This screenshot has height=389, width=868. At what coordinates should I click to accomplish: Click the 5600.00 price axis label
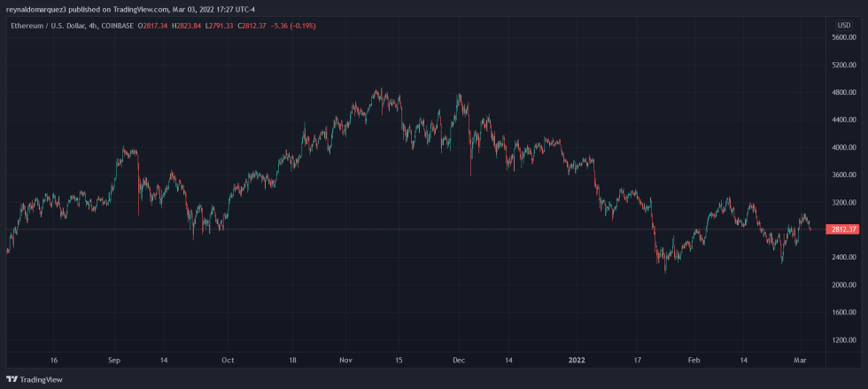(843, 38)
